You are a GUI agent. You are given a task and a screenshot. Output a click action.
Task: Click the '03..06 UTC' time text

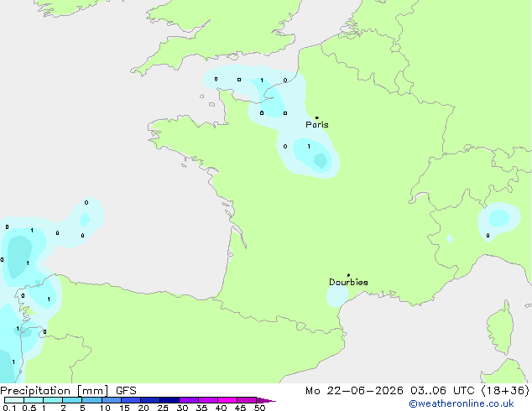[442, 391]
